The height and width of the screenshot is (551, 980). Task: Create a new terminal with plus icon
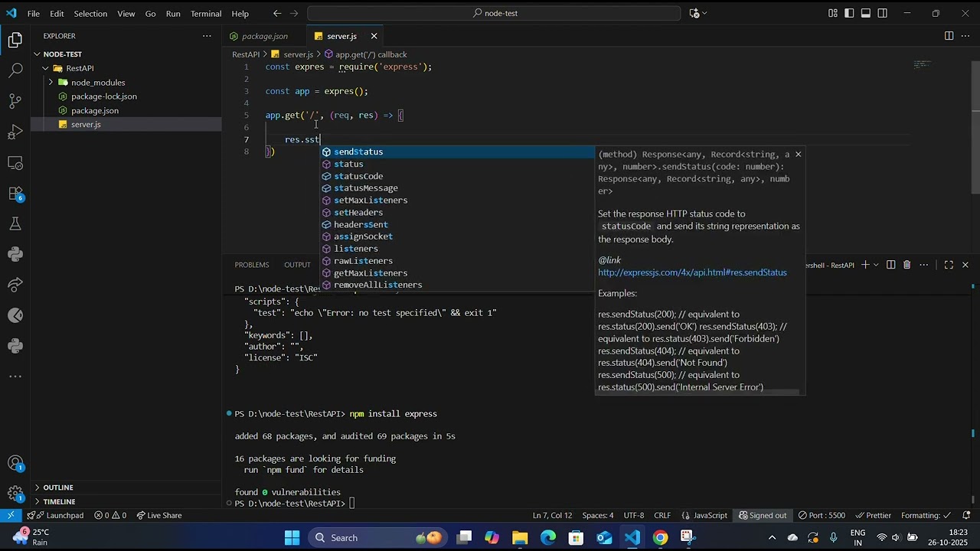point(865,265)
